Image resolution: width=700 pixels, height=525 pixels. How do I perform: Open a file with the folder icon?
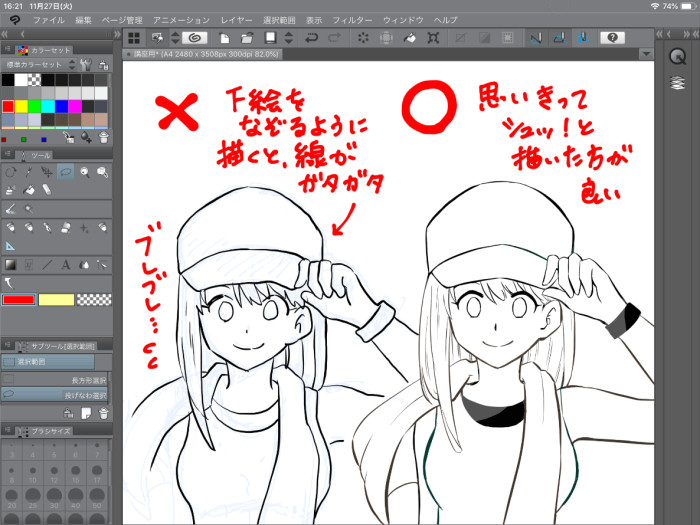247,38
